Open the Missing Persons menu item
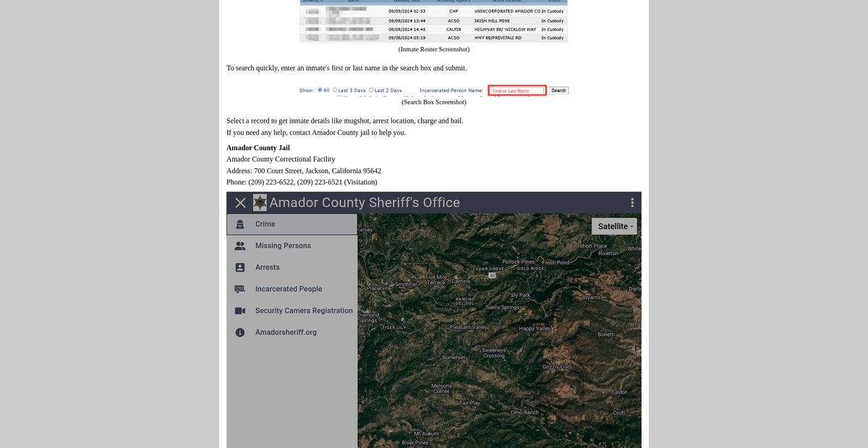This screenshot has height=448, width=868. tap(292, 246)
